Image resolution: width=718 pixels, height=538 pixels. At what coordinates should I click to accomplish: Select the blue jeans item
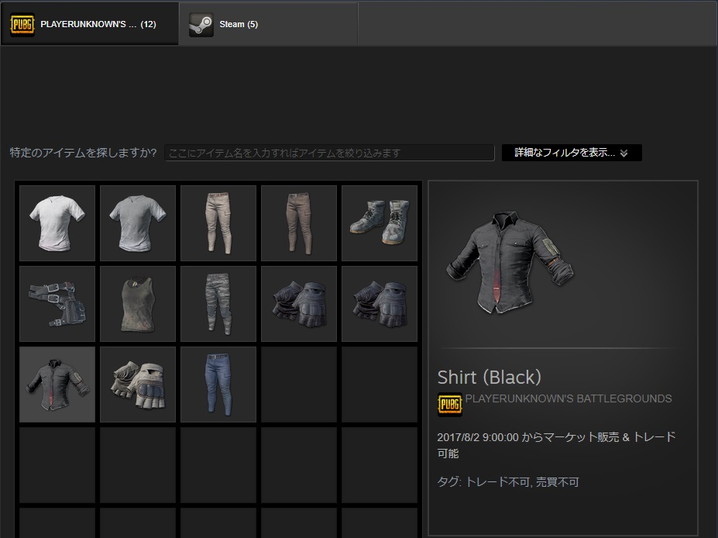218,384
